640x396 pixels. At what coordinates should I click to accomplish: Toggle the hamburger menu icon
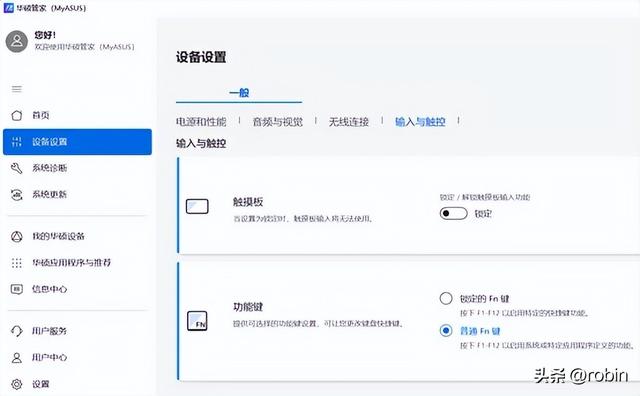coord(17,89)
